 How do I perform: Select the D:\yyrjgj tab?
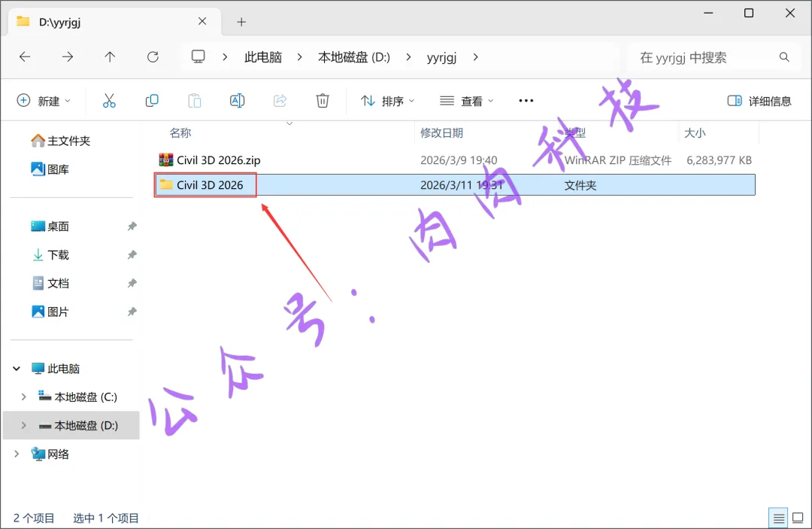pos(115,22)
